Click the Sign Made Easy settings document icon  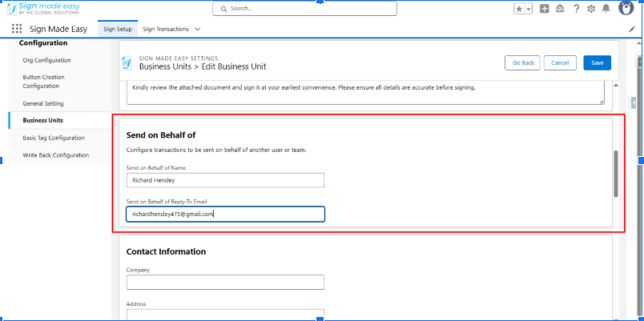(127, 63)
